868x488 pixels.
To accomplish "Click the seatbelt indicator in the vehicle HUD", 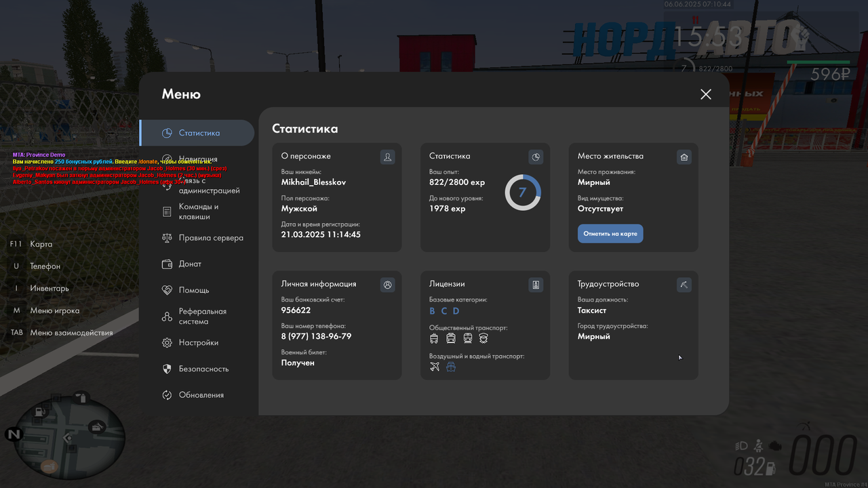I will (759, 446).
